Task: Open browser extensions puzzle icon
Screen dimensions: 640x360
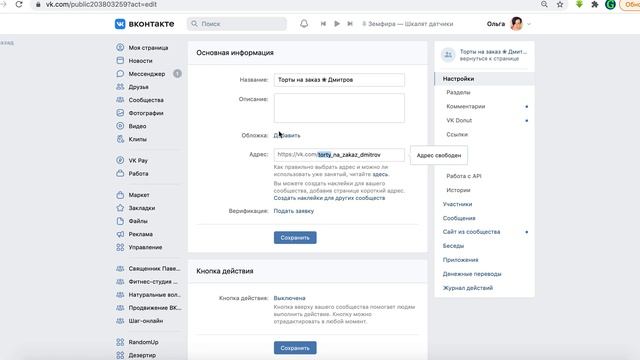Action: pos(595,4)
